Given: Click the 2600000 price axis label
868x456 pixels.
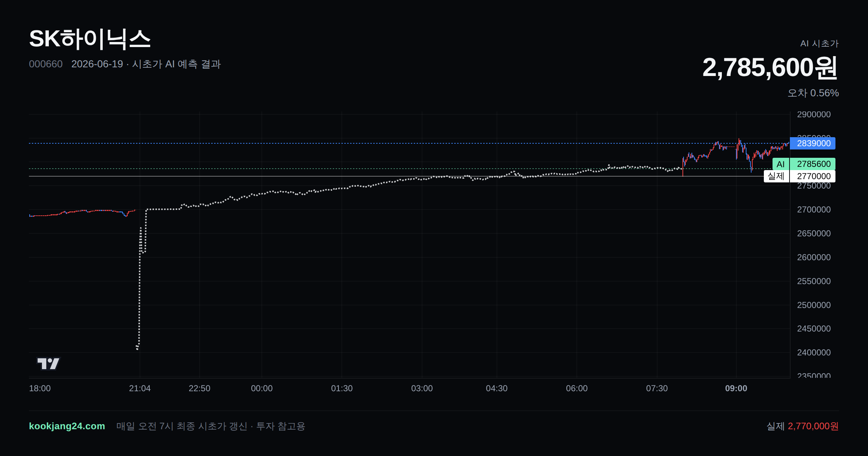Looking at the screenshot, I should pyautogui.click(x=814, y=257).
